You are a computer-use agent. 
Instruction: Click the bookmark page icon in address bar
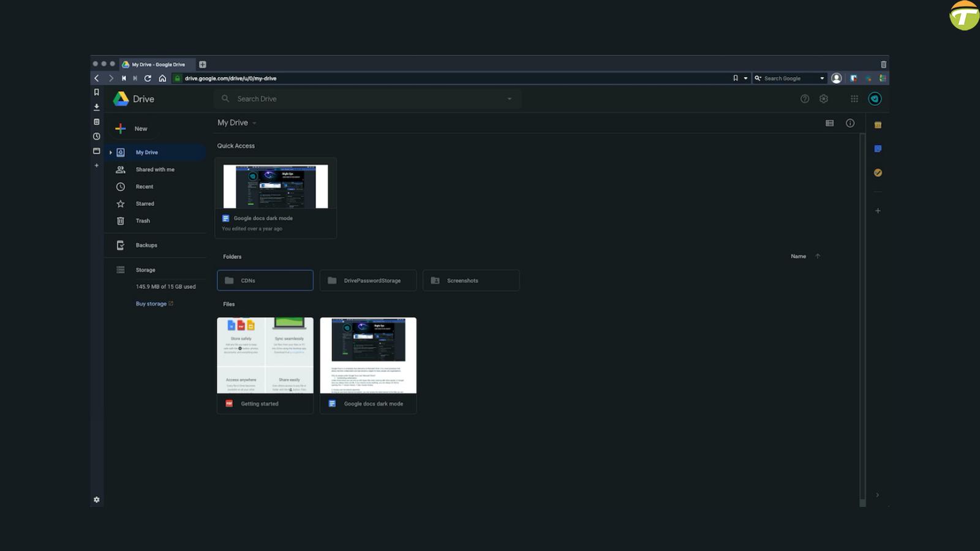tap(736, 78)
